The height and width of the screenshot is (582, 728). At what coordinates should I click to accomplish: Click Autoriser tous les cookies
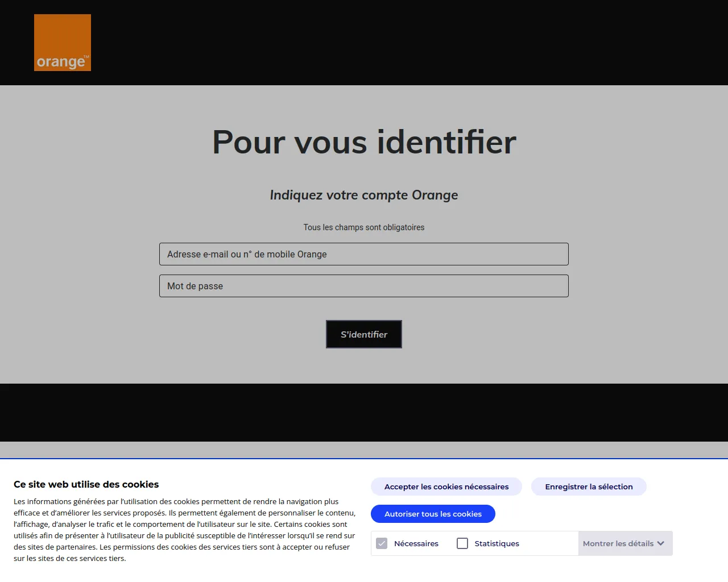point(433,514)
